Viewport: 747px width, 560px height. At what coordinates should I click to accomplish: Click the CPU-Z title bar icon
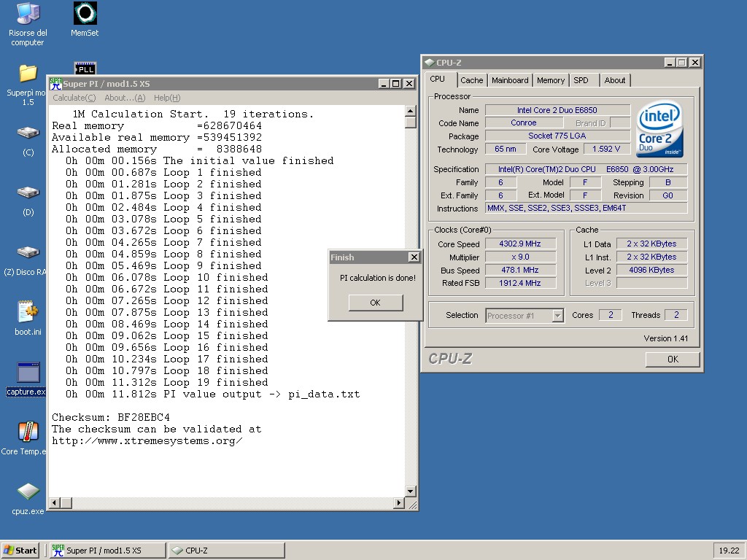coord(430,63)
